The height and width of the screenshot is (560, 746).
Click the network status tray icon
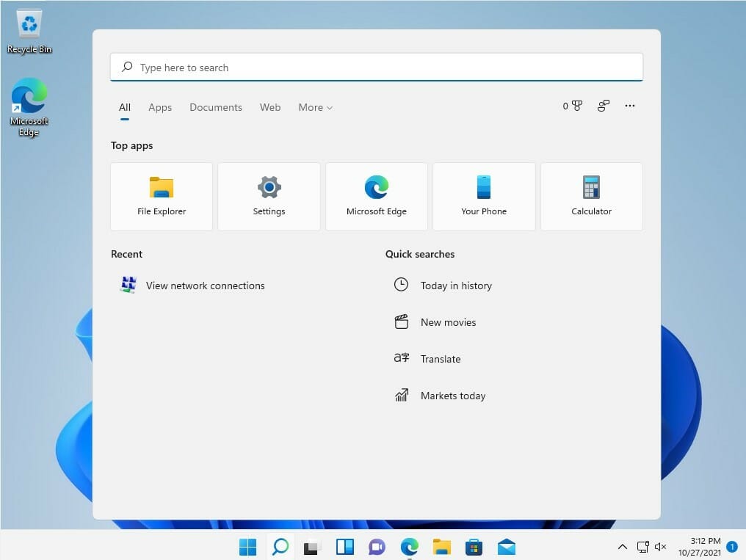(642, 547)
